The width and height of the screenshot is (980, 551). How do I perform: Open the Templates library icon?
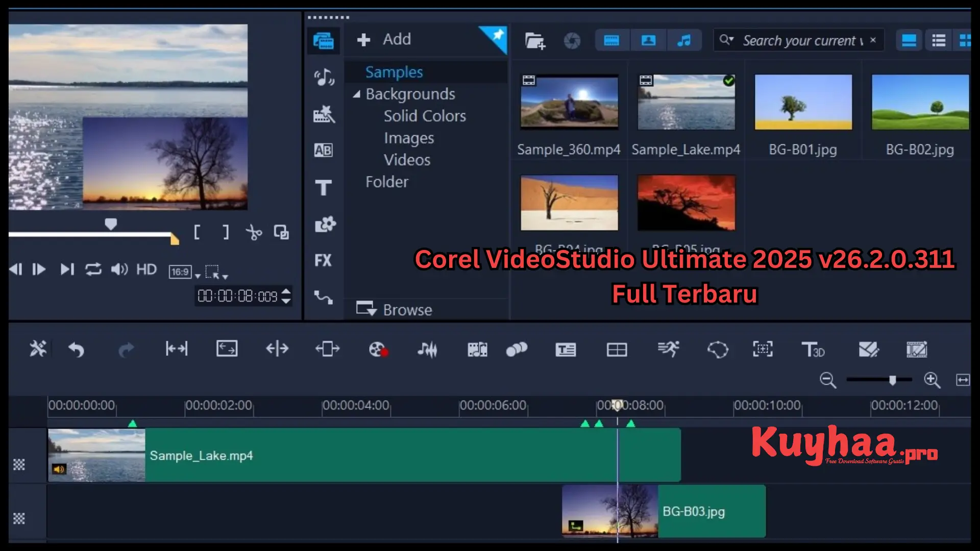(324, 114)
